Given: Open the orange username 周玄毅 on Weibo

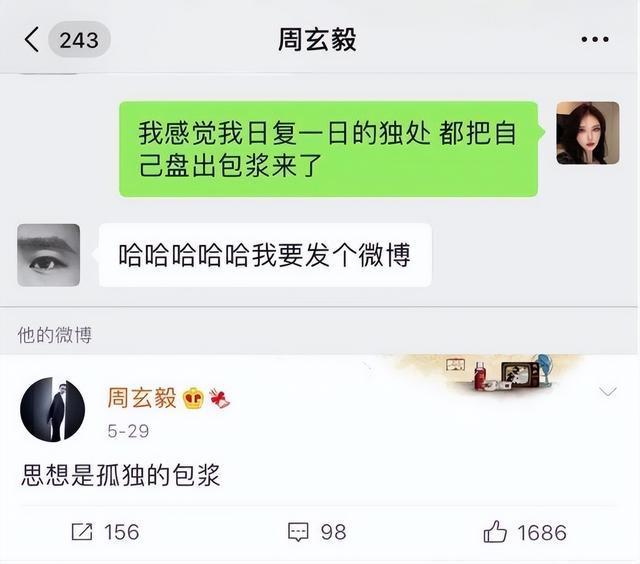Looking at the screenshot, I should [x=142, y=398].
